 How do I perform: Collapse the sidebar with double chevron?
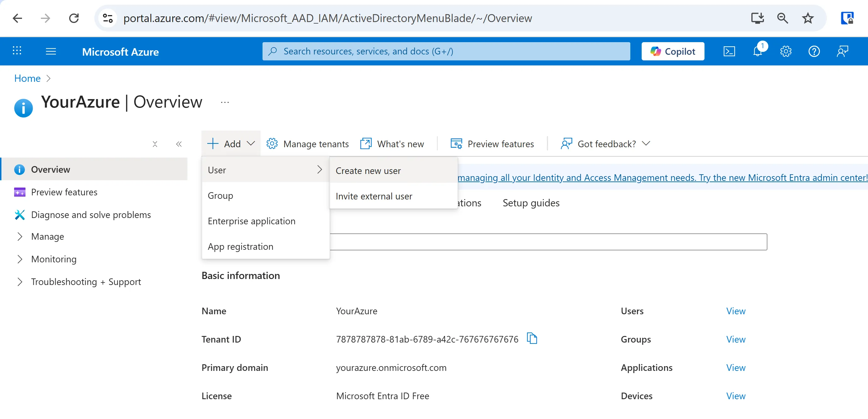tap(179, 144)
